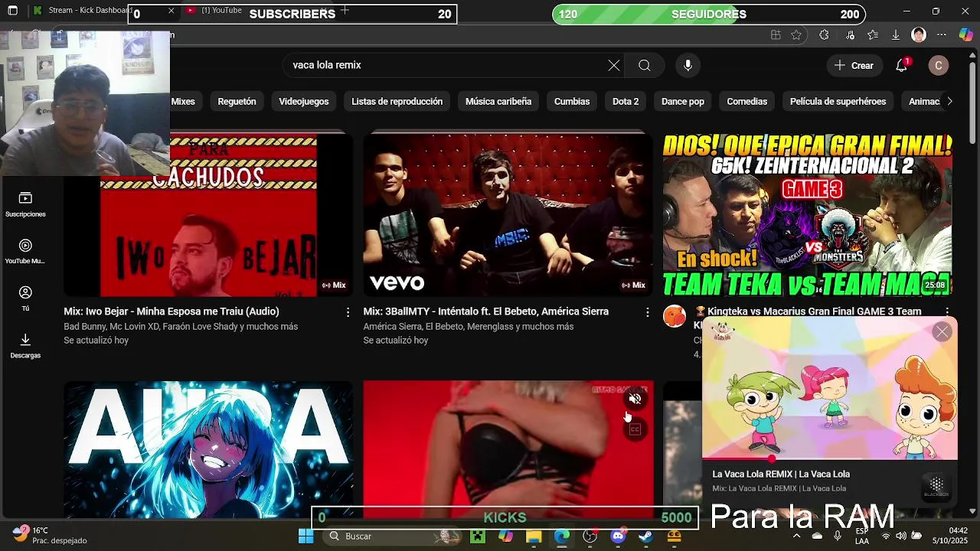The image size is (980, 551).
Task: Open Mix: Iwo Bejar title link
Action: pos(171,311)
